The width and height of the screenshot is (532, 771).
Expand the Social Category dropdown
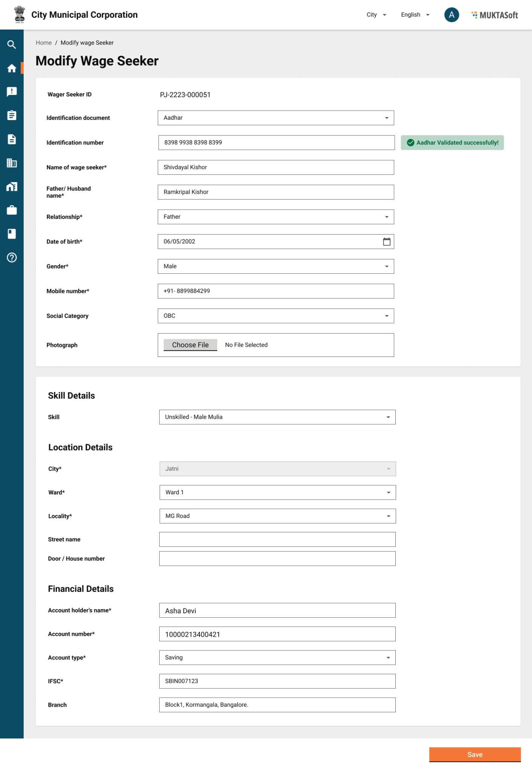[276, 316]
